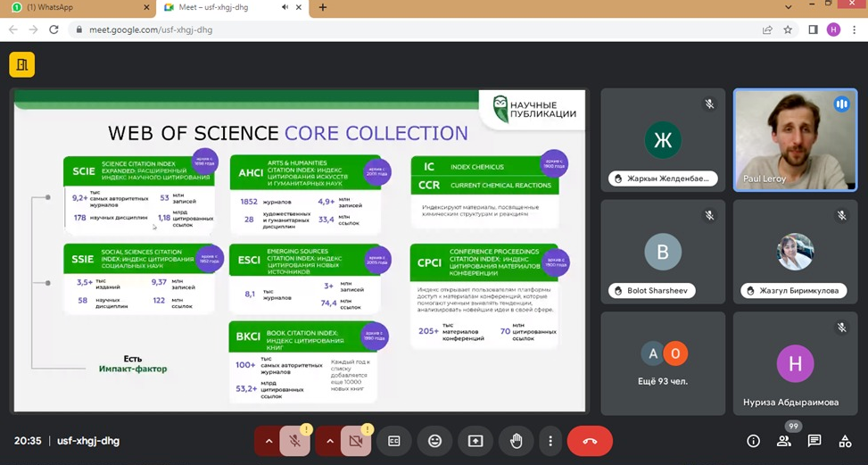Select the Bolot Sharsheev tile
Screen dimensions: 868x465
click(x=663, y=252)
